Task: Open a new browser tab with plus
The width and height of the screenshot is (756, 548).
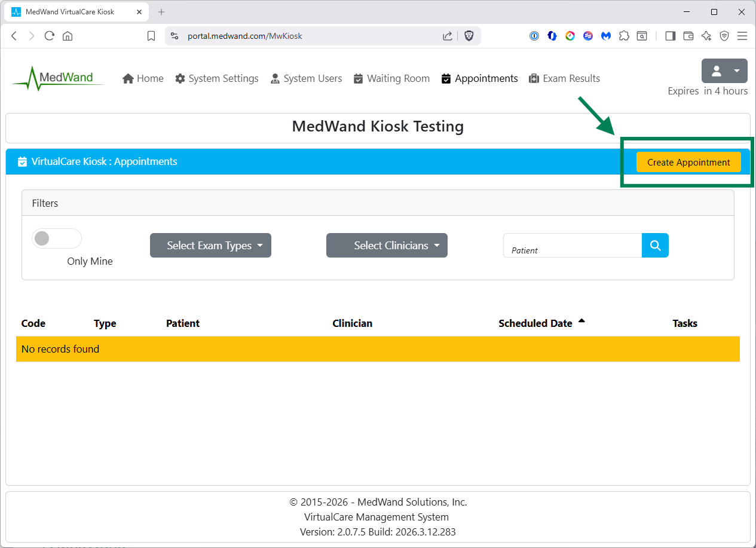Action: [x=161, y=12]
